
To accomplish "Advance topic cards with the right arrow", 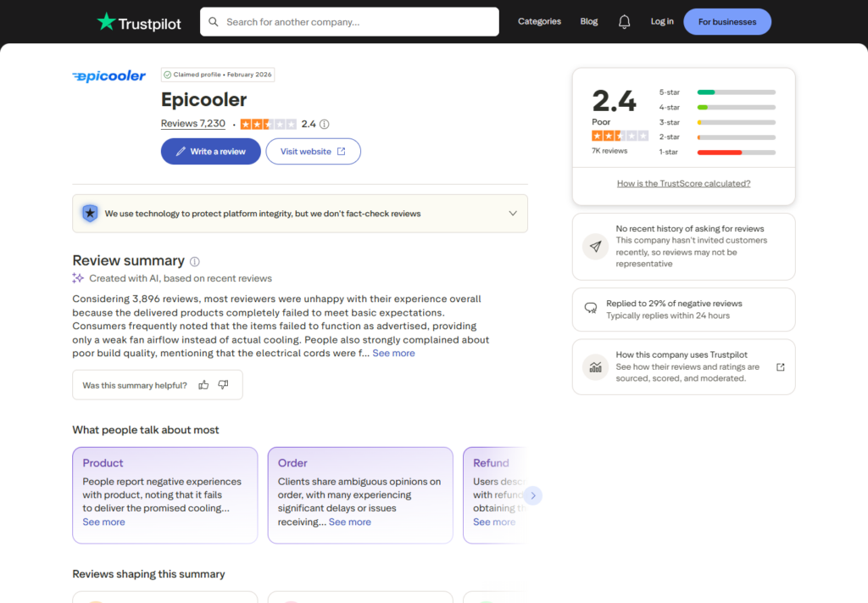I will pos(533,495).
